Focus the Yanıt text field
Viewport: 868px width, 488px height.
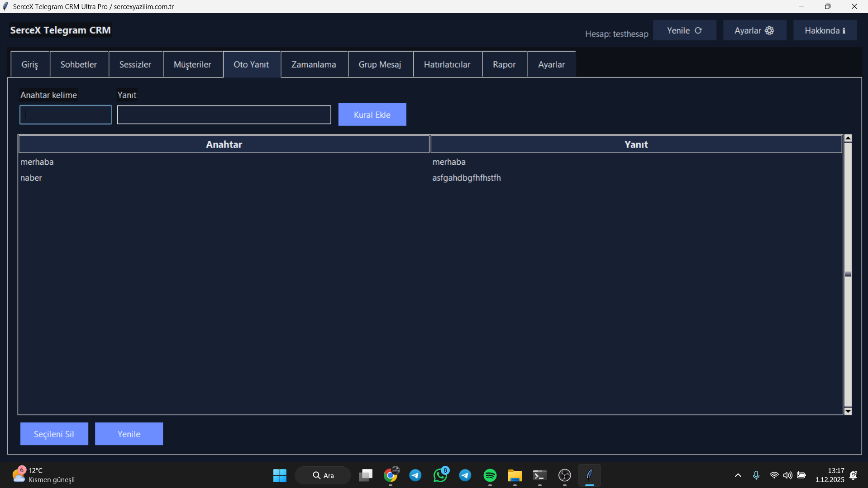(224, 115)
